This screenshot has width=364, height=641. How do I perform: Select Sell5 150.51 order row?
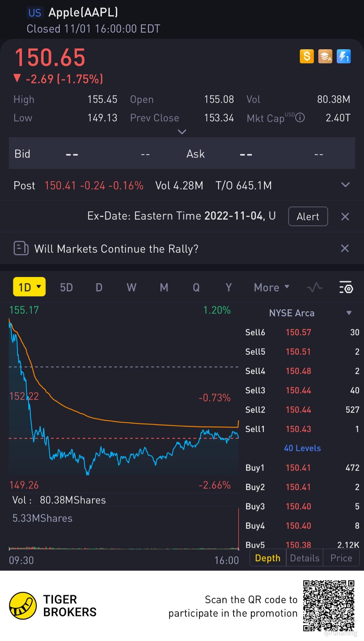tap(302, 352)
